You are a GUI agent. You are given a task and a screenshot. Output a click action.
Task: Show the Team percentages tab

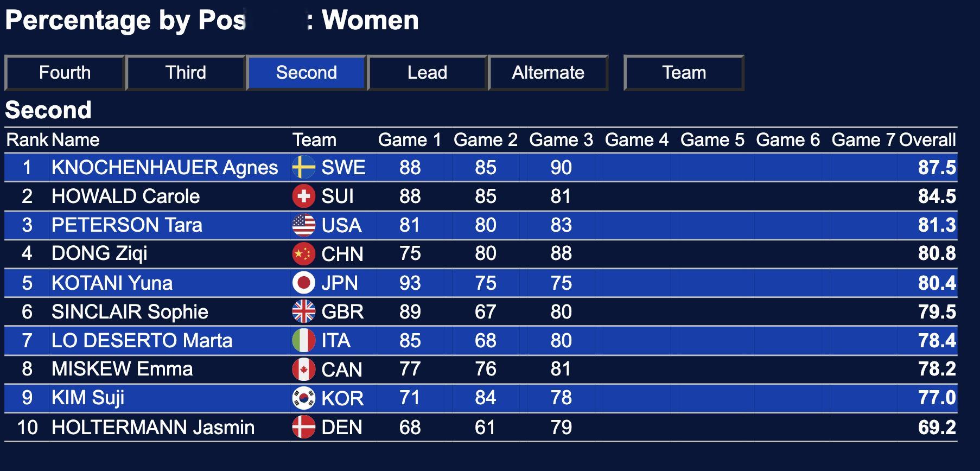pos(684,73)
